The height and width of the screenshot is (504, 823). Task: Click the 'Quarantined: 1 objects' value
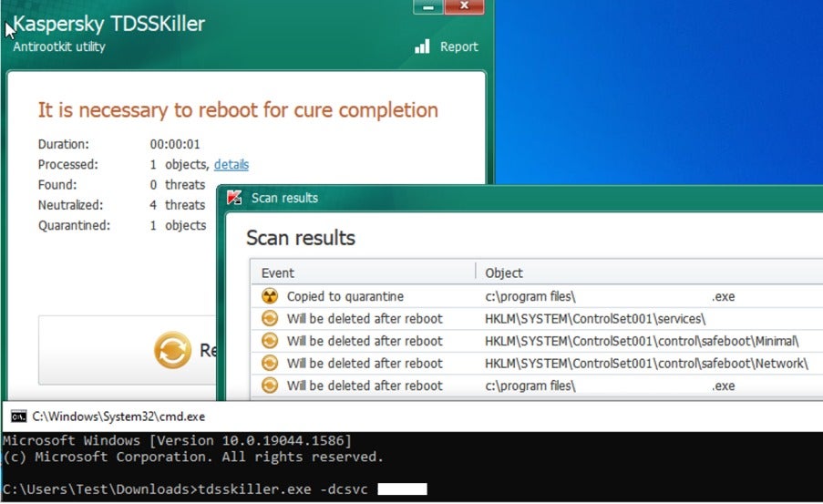pyautogui.click(x=178, y=225)
